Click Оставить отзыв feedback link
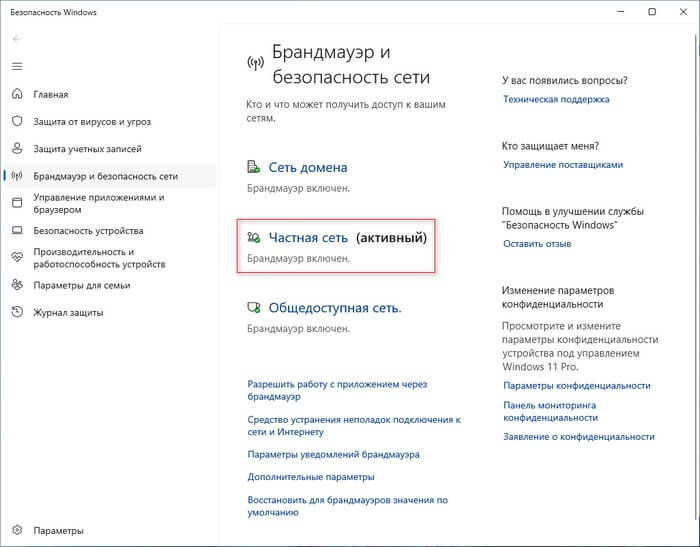 pyautogui.click(x=537, y=243)
